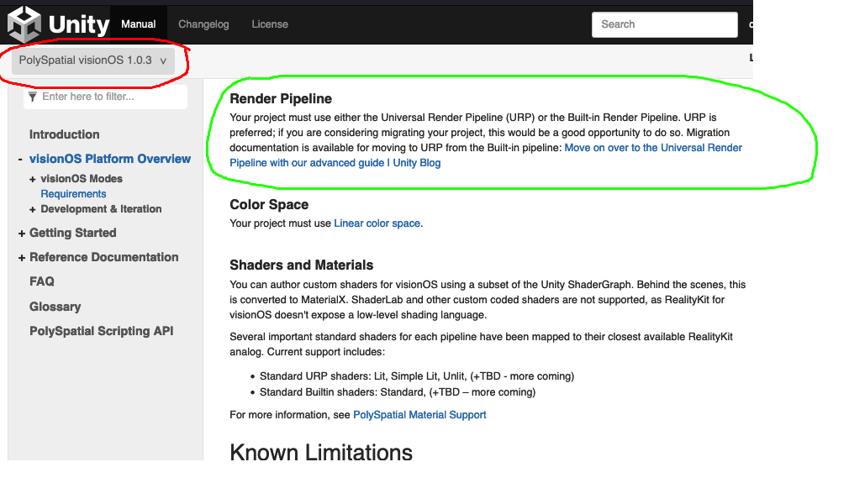Expand the Development & Iteration item

tap(33, 209)
